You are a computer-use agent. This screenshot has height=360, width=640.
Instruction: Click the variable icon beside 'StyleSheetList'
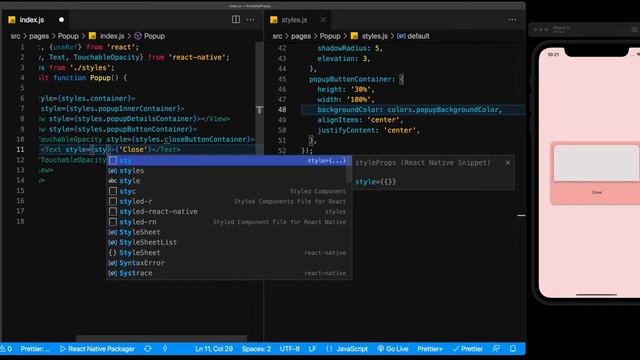[113, 242]
